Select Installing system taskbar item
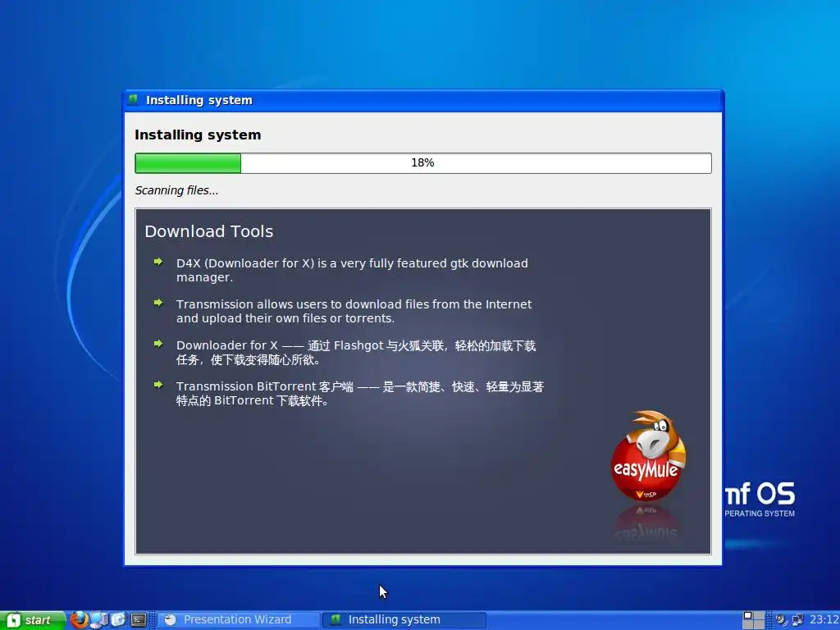This screenshot has height=630, width=840. point(404,620)
